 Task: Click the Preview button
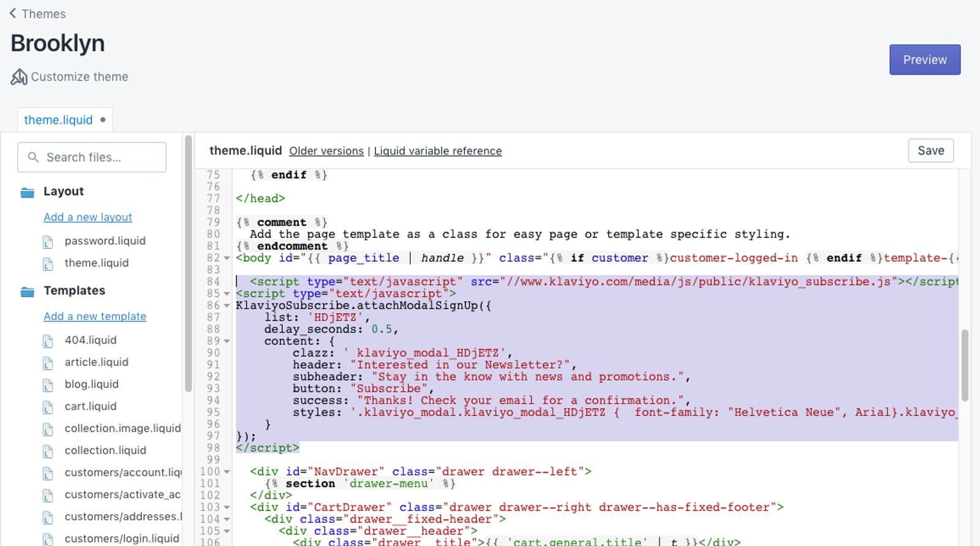pos(925,59)
